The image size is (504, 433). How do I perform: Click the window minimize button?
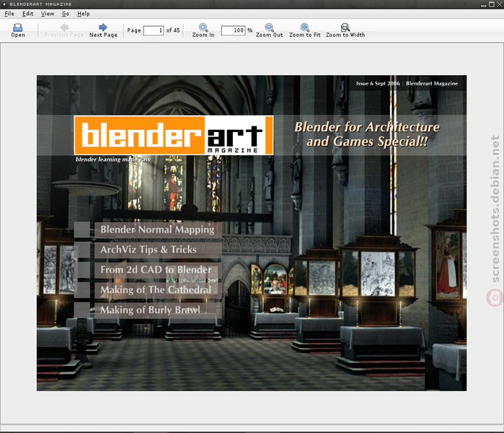(483, 5)
